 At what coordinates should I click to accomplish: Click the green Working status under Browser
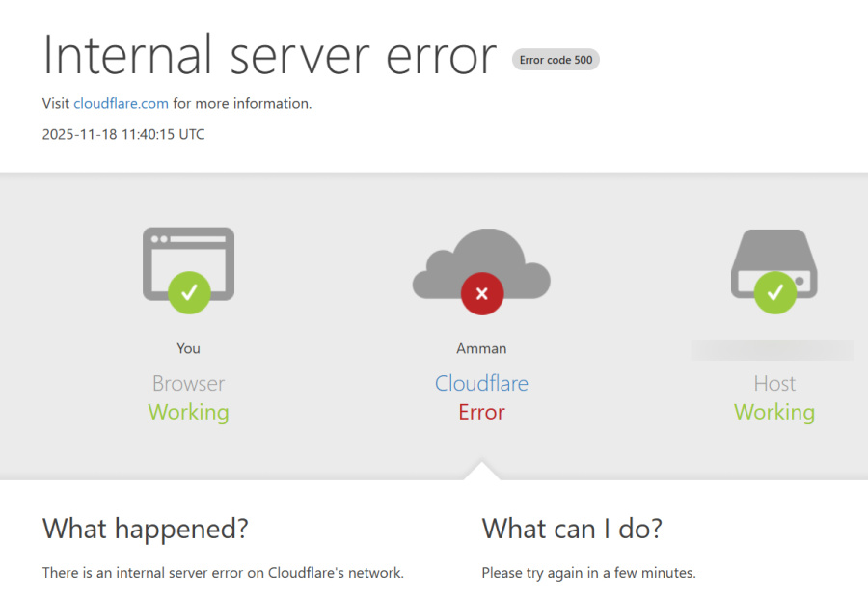(x=188, y=412)
